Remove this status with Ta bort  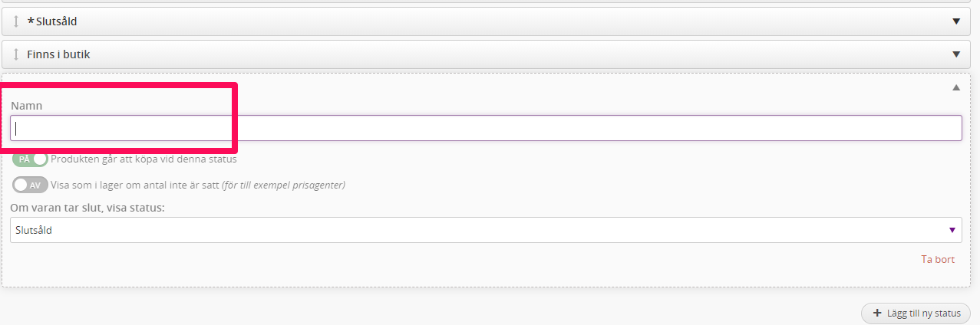[x=938, y=259]
